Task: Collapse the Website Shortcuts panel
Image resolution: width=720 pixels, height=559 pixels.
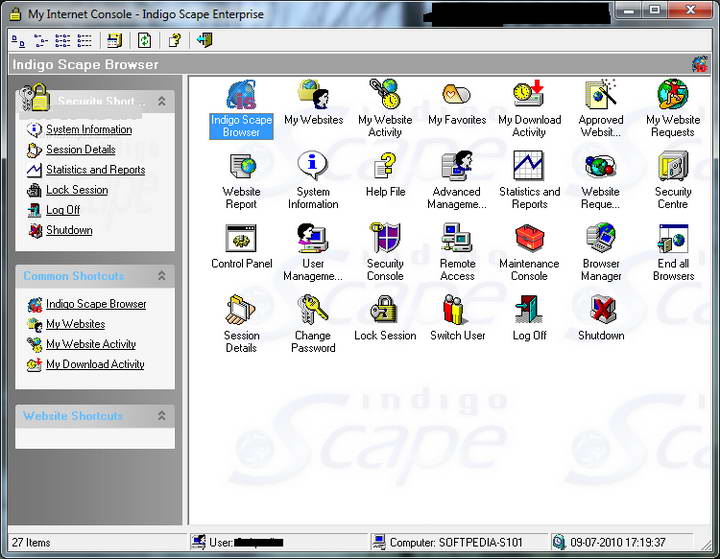Action: pyautogui.click(x=162, y=416)
